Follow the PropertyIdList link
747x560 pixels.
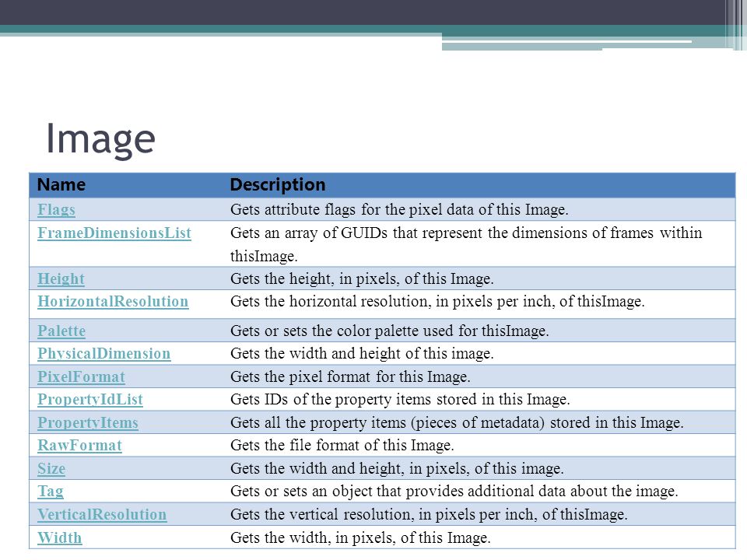pos(90,400)
